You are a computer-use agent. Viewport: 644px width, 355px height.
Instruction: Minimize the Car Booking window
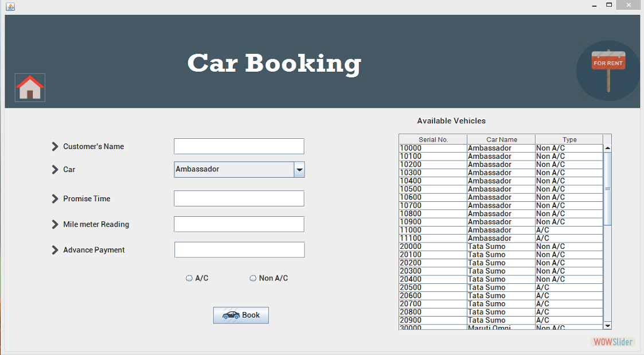[x=594, y=5]
